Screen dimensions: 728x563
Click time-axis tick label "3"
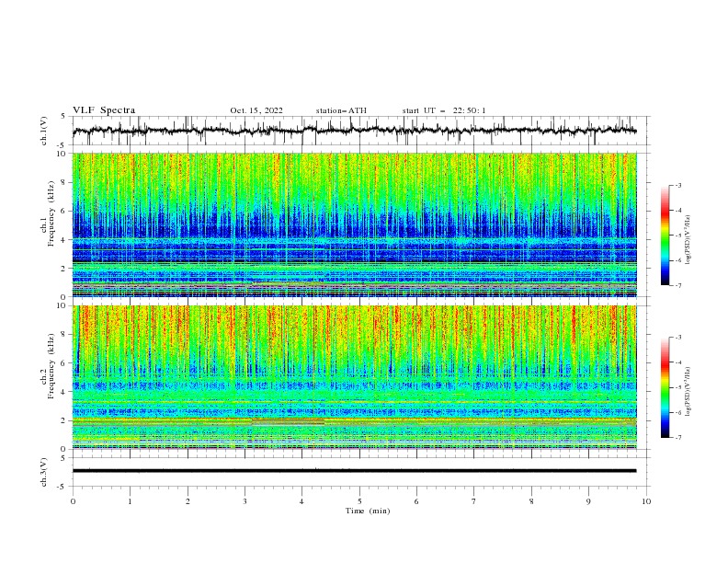coord(245,501)
